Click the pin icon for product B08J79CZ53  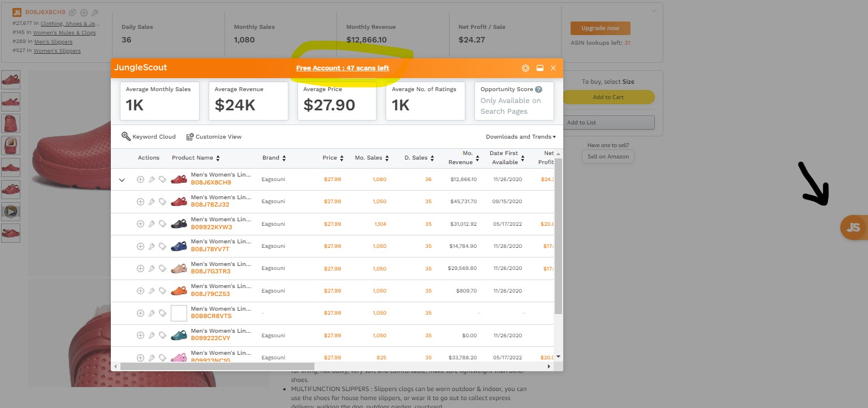[152, 291]
